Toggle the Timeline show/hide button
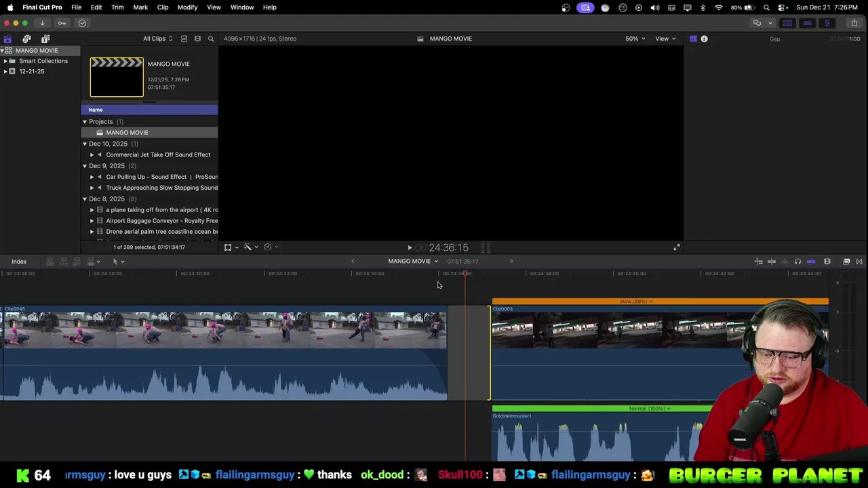 807,23
